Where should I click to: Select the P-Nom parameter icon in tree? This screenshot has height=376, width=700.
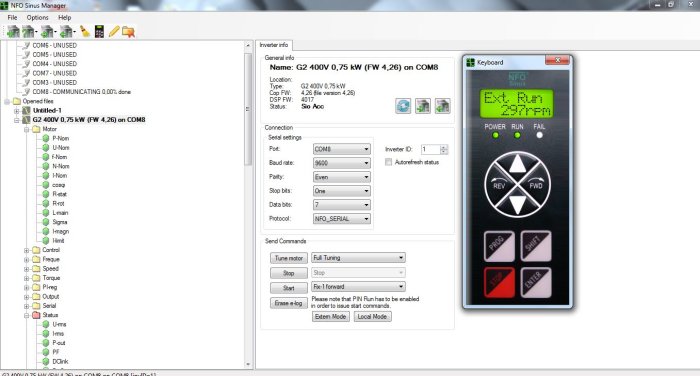[x=46, y=138]
